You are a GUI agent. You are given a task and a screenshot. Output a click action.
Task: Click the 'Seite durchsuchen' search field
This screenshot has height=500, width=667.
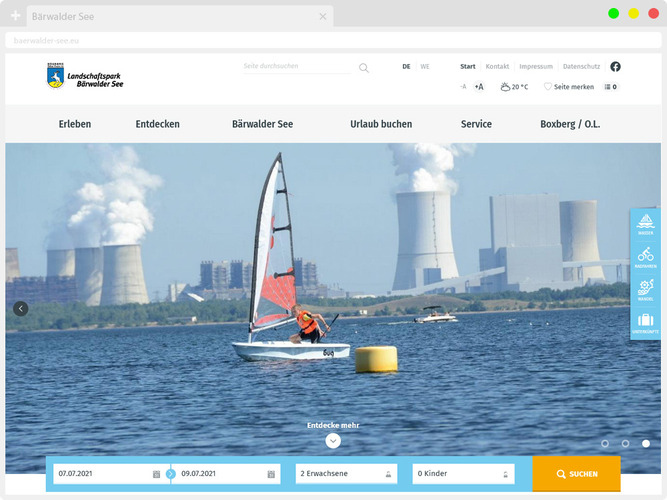pos(298,67)
